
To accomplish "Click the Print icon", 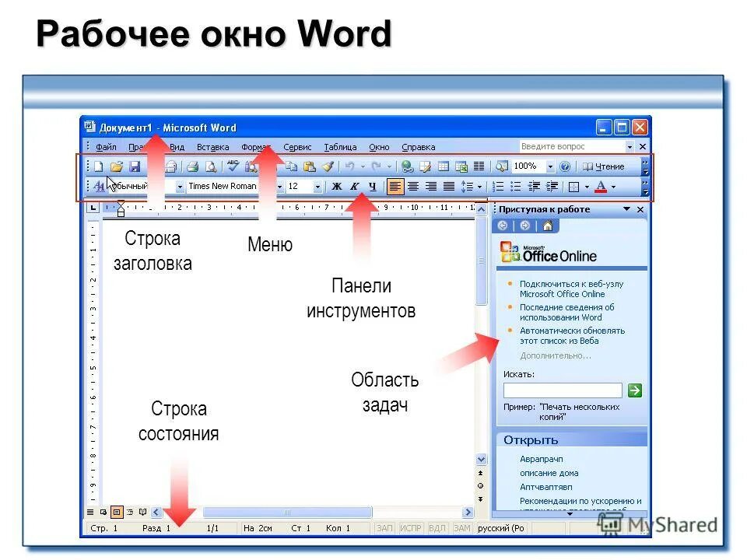I will pos(192,166).
